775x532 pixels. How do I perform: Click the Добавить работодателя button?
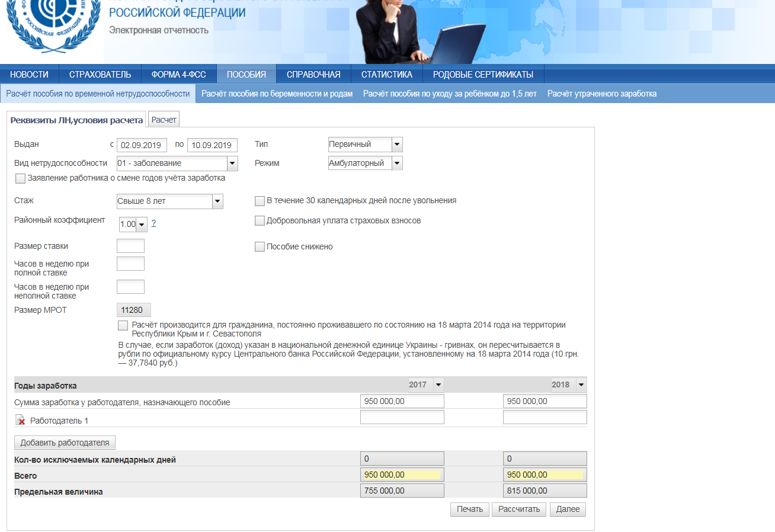tap(65, 443)
